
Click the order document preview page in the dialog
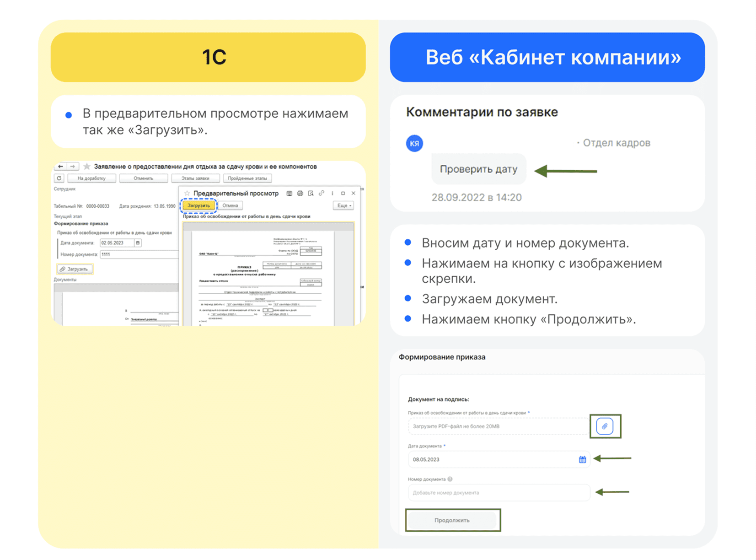pos(263,278)
